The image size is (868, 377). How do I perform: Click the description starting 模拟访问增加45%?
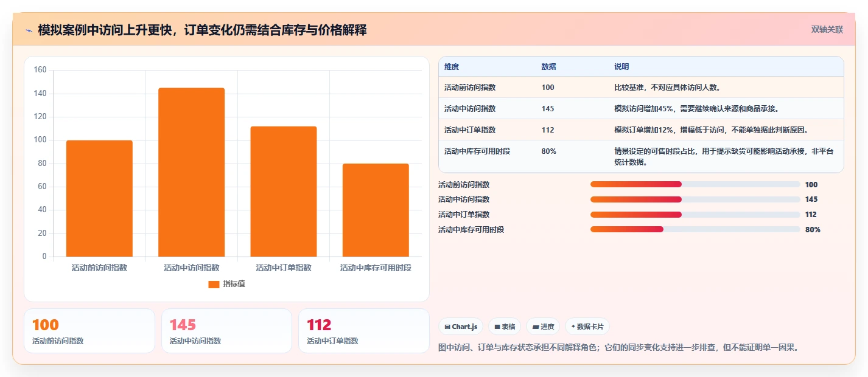point(696,109)
